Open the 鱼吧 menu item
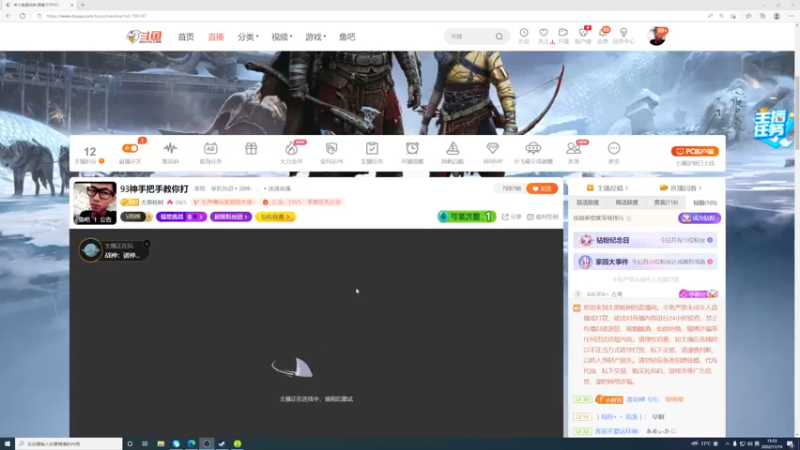 (347, 37)
